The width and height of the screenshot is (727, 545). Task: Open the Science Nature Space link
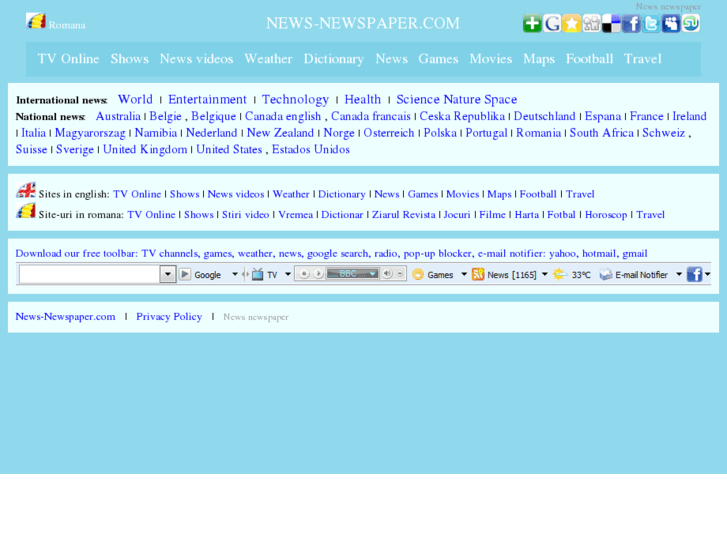(456, 99)
